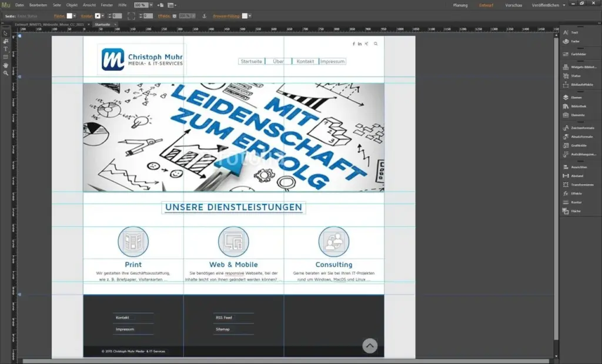Screen dimensions: 602x364
Task: Open Planung view
Action: 460,5
